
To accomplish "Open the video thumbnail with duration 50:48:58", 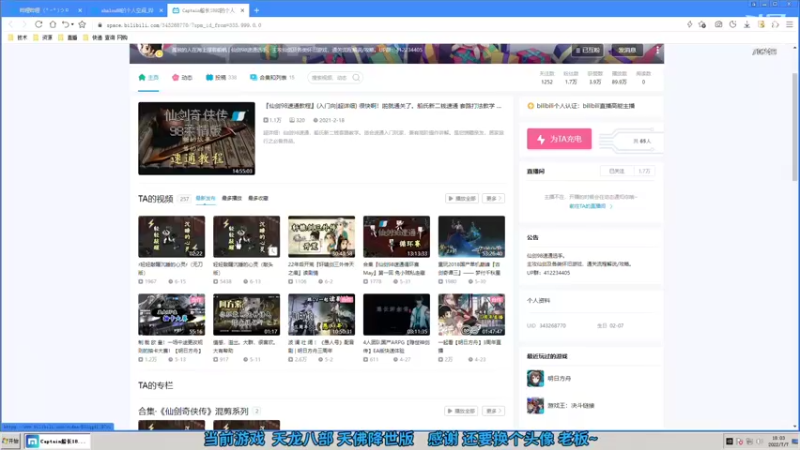I will click(321, 237).
